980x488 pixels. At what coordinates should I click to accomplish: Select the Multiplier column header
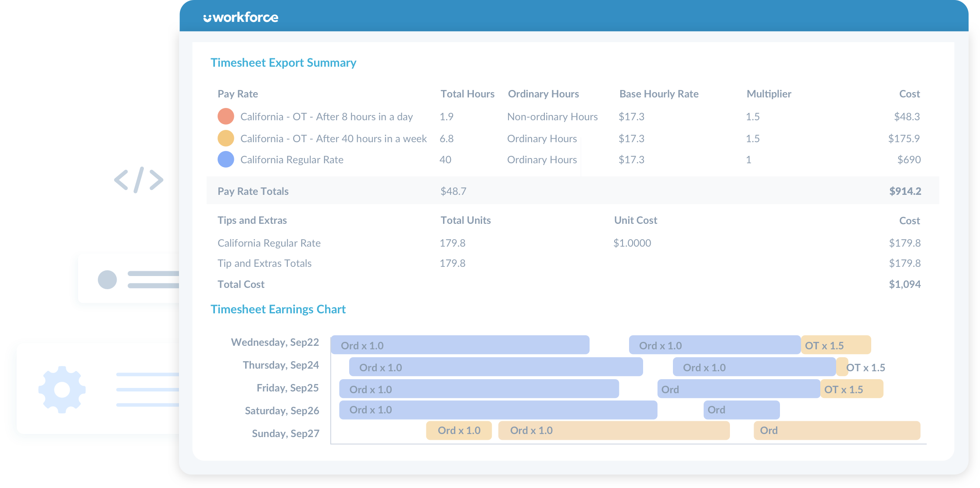[769, 94]
